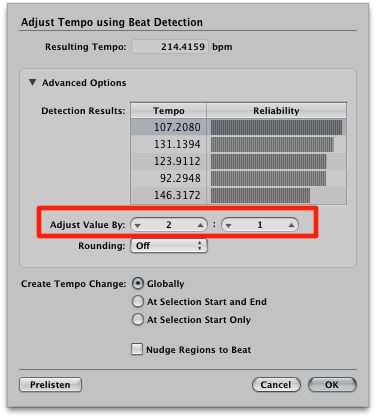Click the value 2 in Adjust Value By
This screenshot has height=418, width=376.
[x=169, y=225]
